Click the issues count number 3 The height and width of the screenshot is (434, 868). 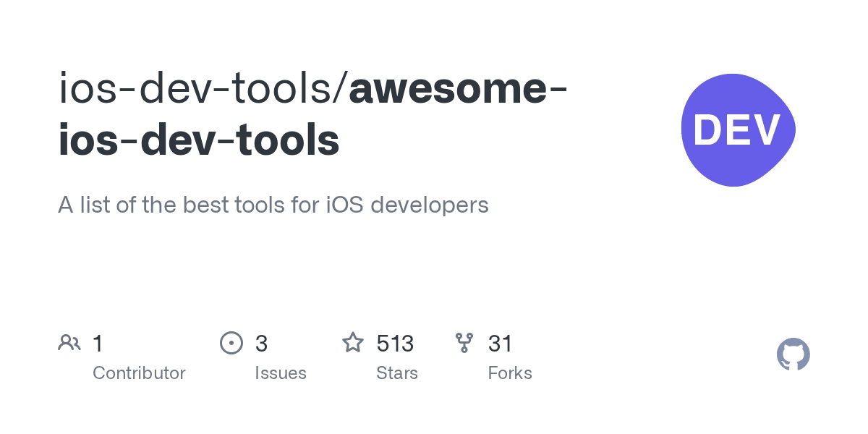point(261,343)
